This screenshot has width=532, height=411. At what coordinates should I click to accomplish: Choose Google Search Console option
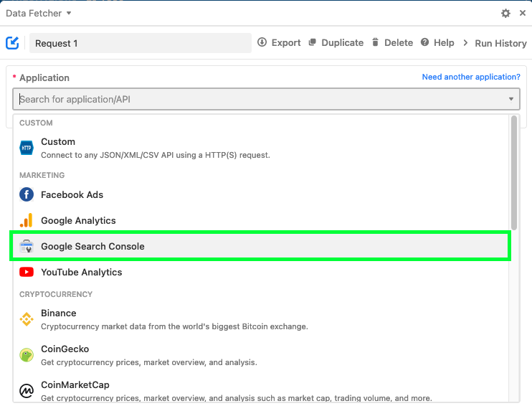coord(260,246)
